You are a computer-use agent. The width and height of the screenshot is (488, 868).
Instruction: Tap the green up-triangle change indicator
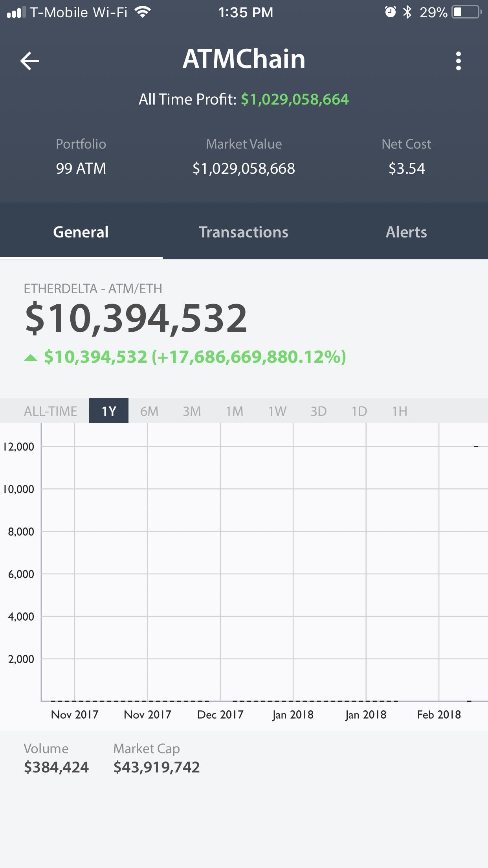click(31, 357)
